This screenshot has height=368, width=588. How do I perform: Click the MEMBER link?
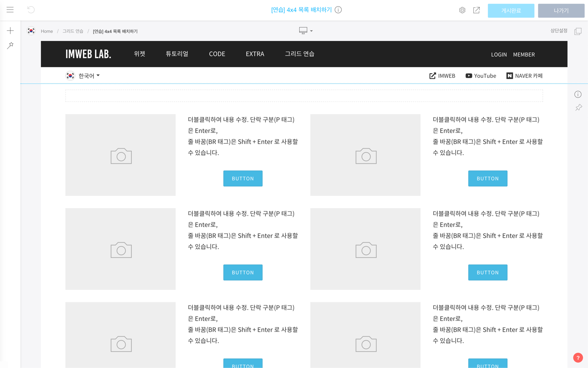tap(524, 54)
